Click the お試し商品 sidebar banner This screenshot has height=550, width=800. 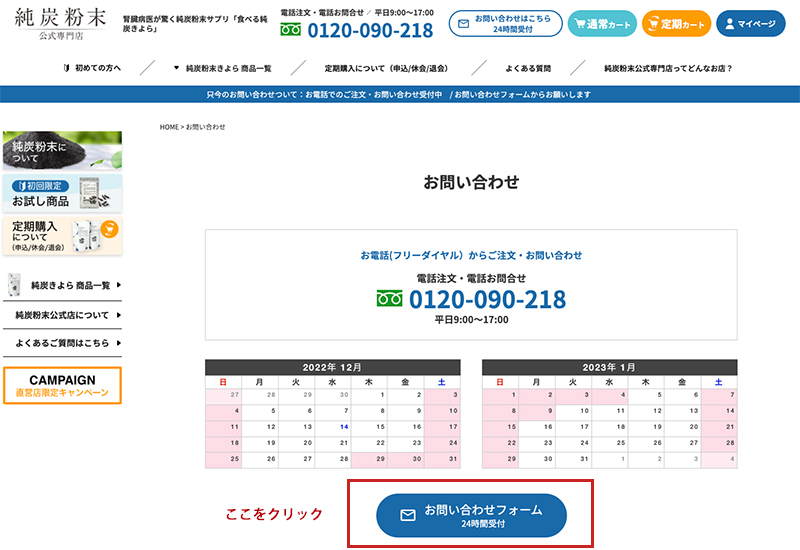(x=62, y=193)
